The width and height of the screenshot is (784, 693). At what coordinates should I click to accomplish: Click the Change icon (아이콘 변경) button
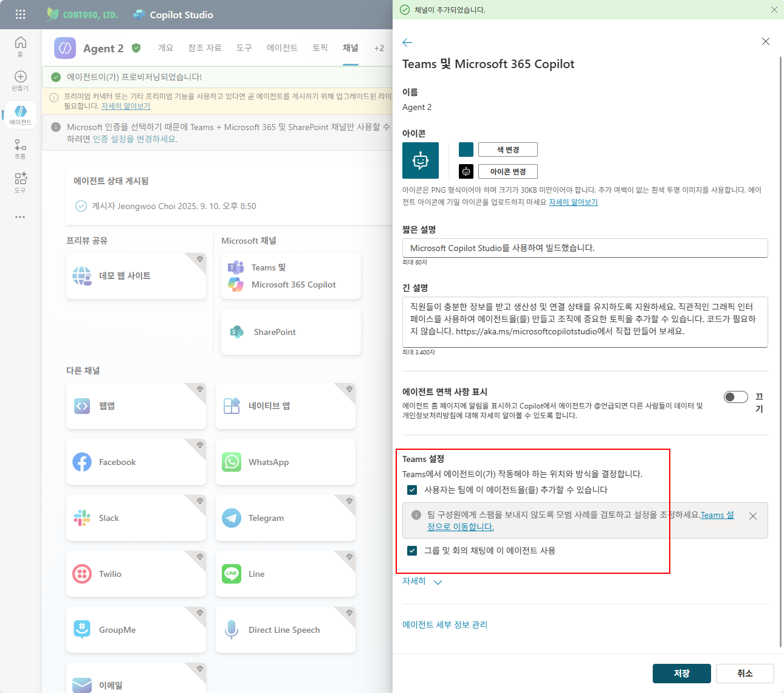click(508, 171)
